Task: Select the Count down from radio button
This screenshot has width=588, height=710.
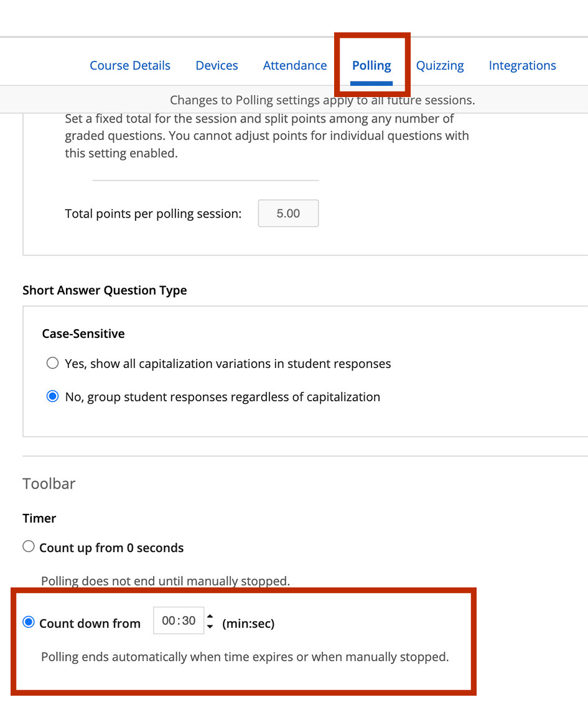Action: pos(29,622)
